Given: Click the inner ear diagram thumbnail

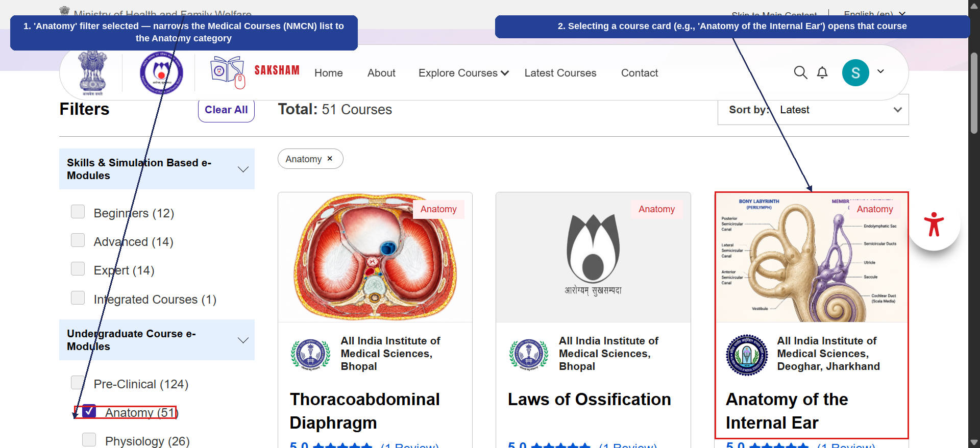Looking at the screenshot, I should 812,257.
